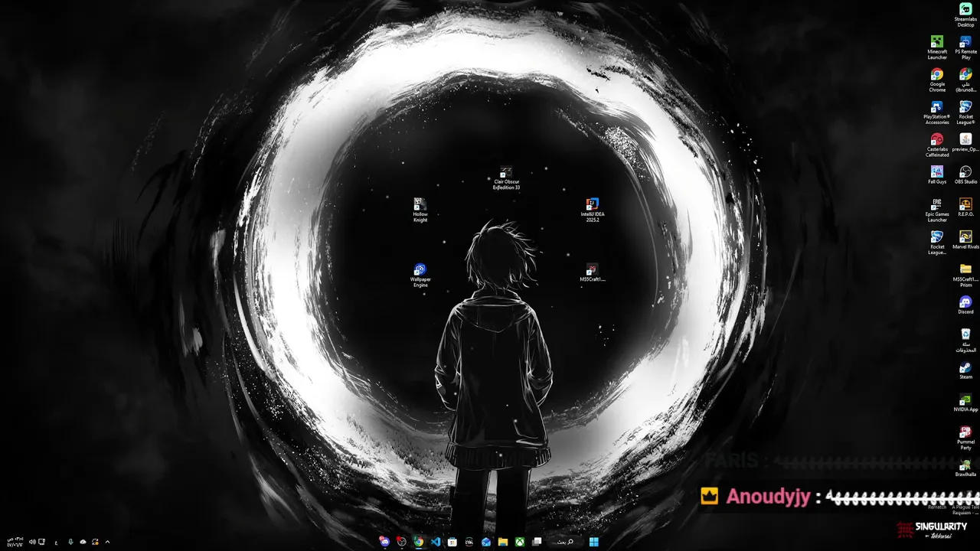Viewport: 980px width, 551px height.
Task: Launch Marvel Rivals from the desktop
Action: point(965,240)
